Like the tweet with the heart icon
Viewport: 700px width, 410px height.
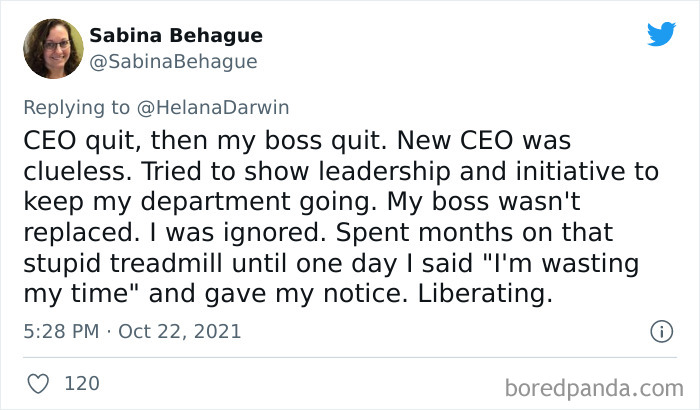[38, 382]
